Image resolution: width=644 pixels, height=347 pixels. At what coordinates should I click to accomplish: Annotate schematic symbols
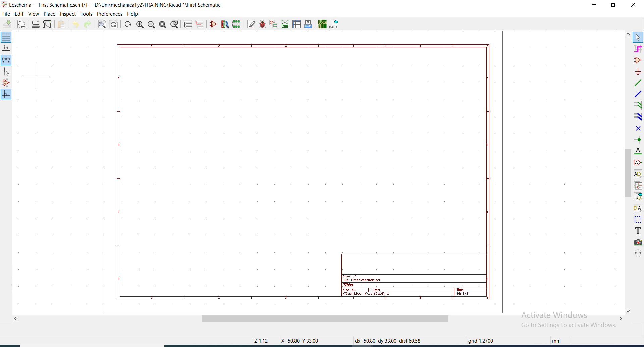pyautogui.click(x=251, y=24)
